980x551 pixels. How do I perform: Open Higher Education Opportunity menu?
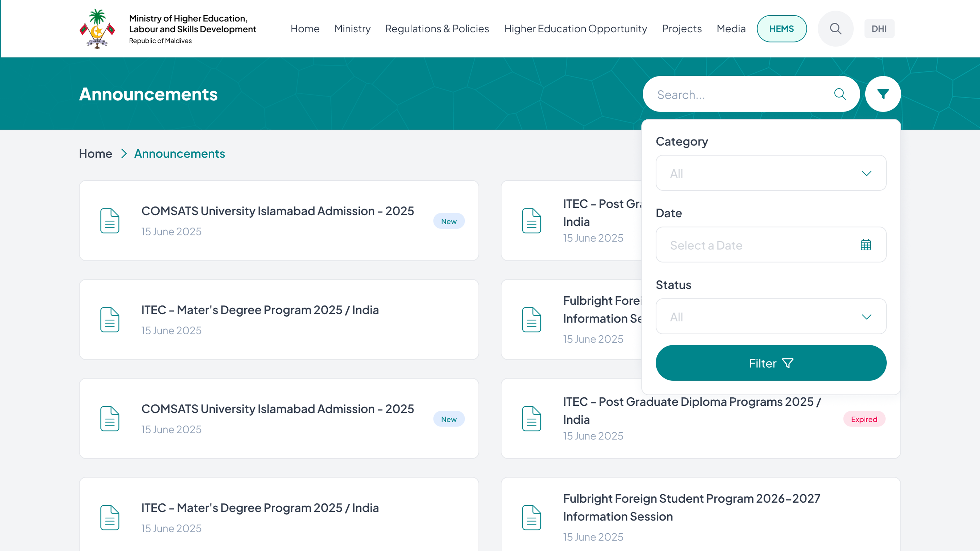[x=575, y=29]
